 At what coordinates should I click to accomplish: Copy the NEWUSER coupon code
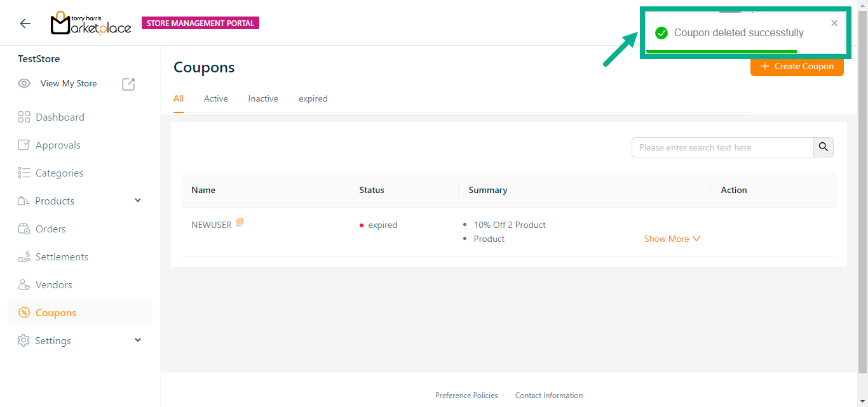tap(240, 222)
